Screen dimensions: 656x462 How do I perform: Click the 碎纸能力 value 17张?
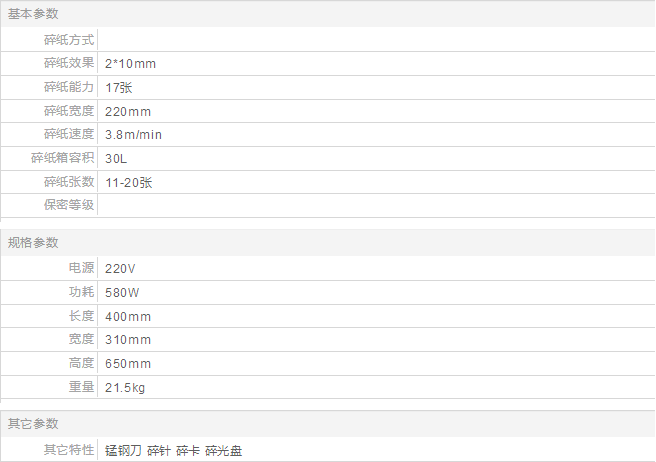119,87
